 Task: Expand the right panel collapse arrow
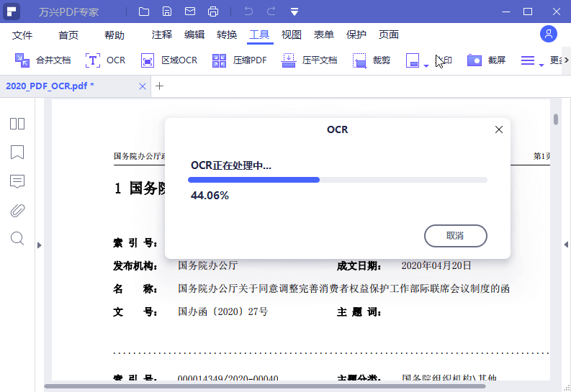[566, 245]
